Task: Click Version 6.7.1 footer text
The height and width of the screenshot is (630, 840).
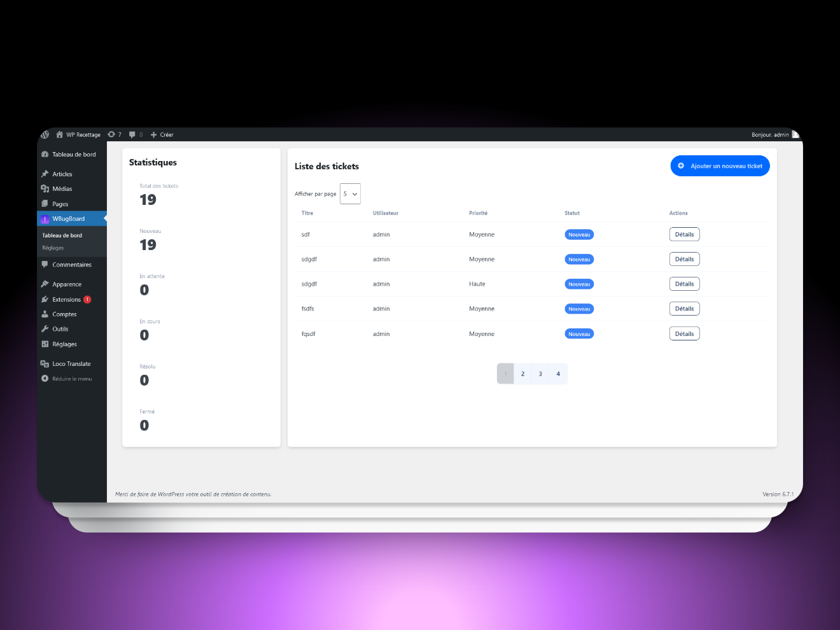Action: coord(778,494)
